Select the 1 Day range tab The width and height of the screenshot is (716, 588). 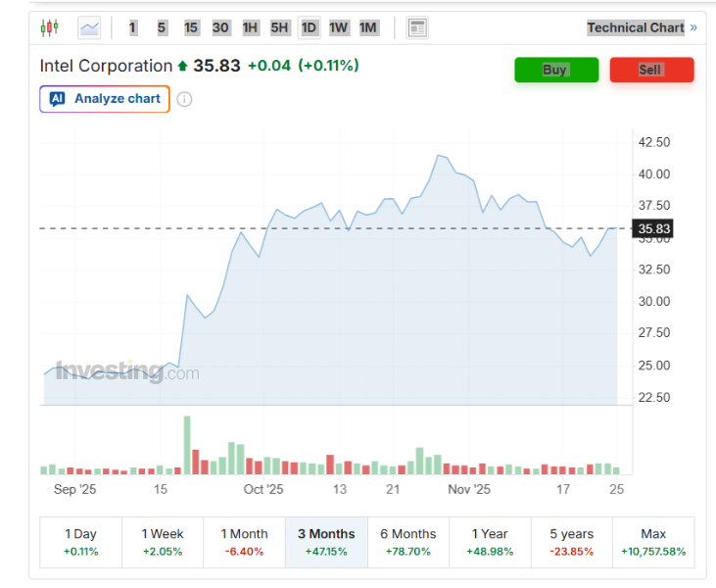[80, 542]
